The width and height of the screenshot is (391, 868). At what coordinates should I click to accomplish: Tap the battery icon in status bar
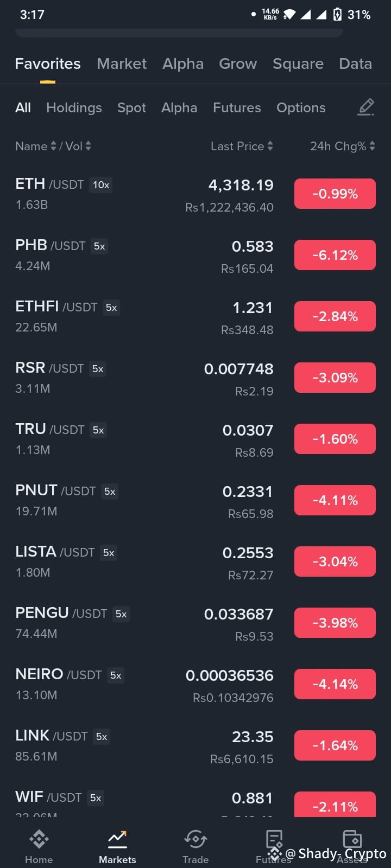(337, 15)
